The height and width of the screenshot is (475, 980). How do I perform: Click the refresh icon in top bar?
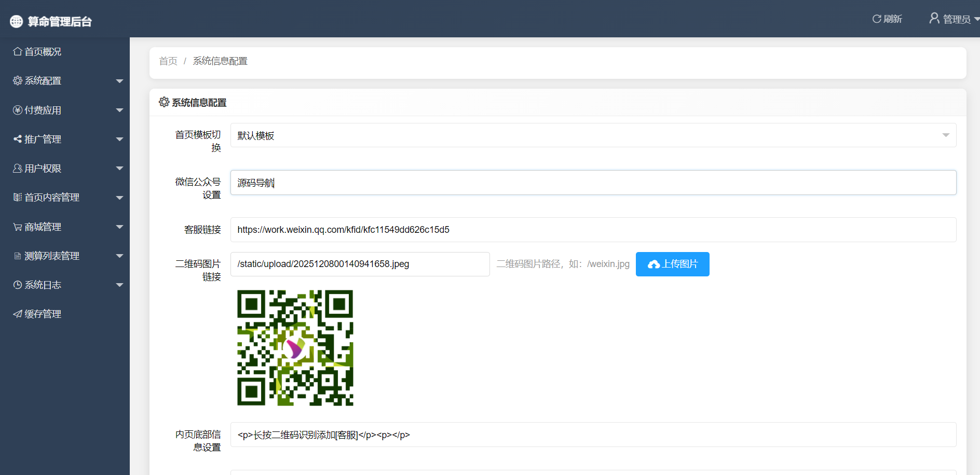coord(876,19)
